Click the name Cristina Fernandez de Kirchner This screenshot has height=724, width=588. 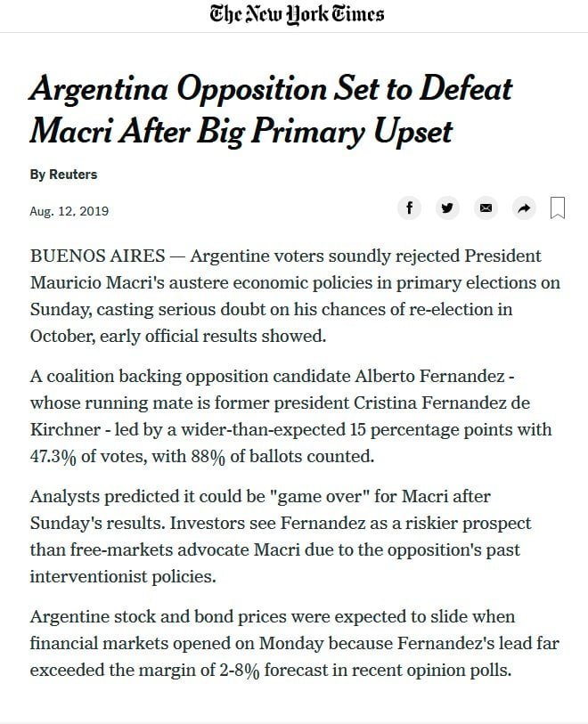pyautogui.click(x=428, y=402)
